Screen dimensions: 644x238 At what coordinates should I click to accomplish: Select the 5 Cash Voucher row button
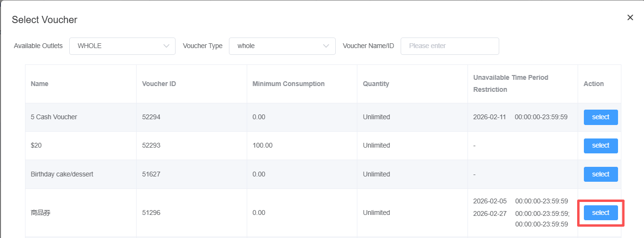click(600, 117)
